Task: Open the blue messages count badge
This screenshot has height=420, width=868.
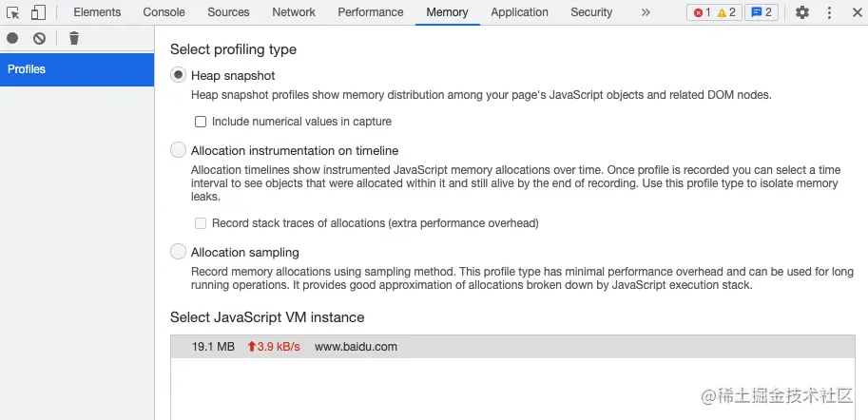Action: tap(762, 12)
